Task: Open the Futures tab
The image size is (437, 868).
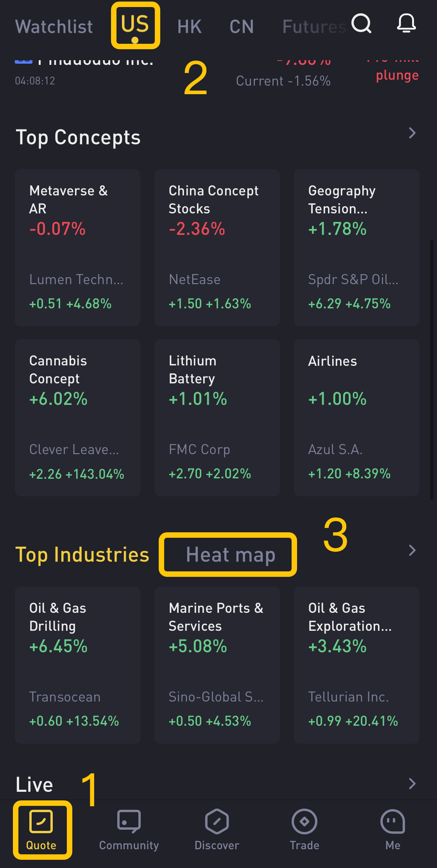Action: coord(313,27)
